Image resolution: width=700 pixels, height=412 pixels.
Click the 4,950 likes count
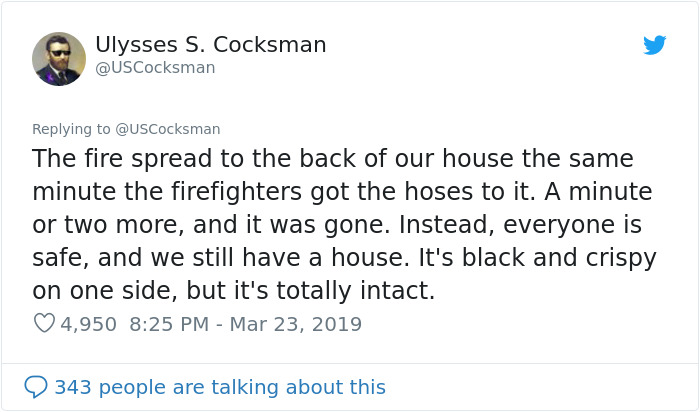pos(89,324)
